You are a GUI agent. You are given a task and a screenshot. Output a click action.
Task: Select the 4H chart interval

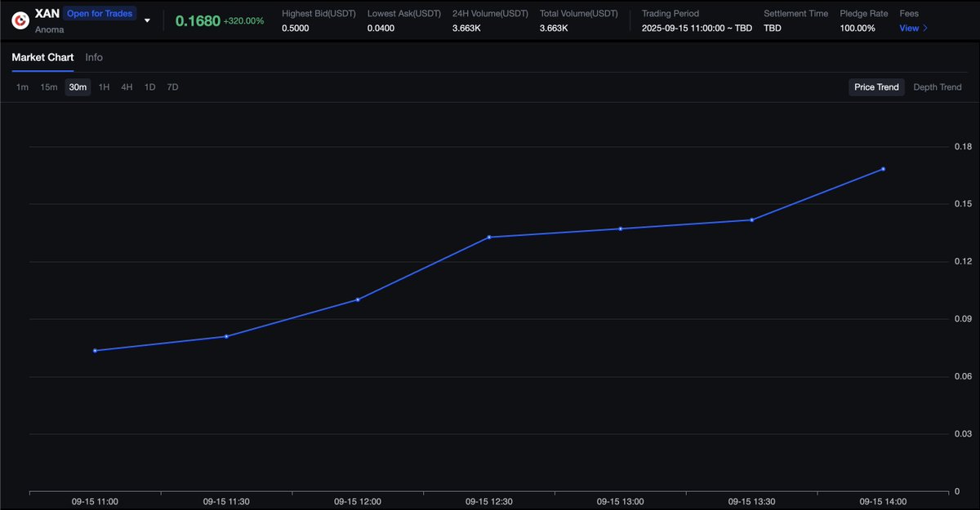pos(127,87)
